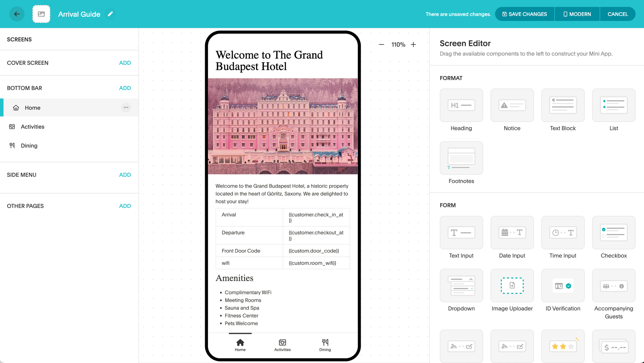Click the ID Verification form component icon

click(x=563, y=286)
